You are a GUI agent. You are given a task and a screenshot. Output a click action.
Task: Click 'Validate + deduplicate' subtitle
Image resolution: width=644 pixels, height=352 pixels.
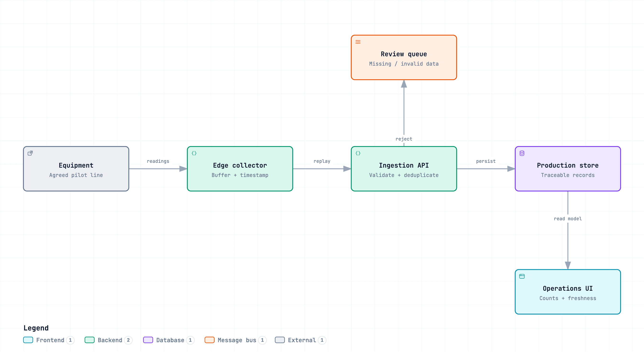404,175
